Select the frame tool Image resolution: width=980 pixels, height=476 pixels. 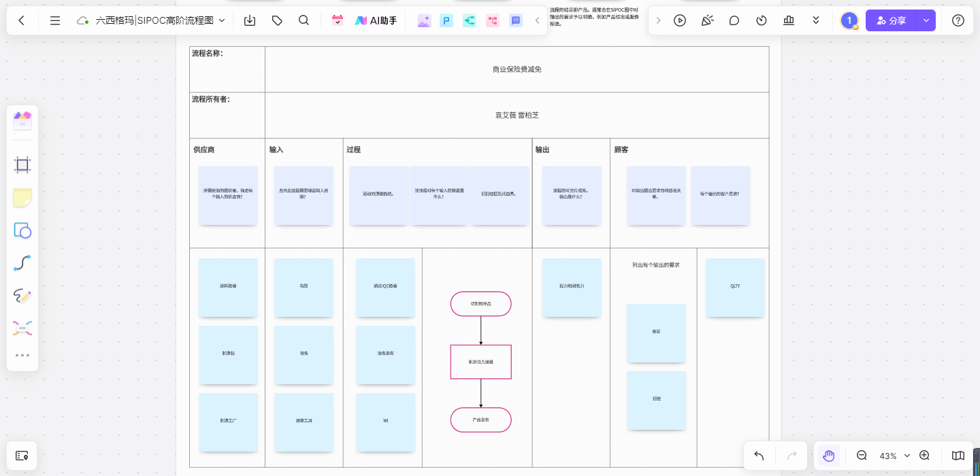[22, 165]
